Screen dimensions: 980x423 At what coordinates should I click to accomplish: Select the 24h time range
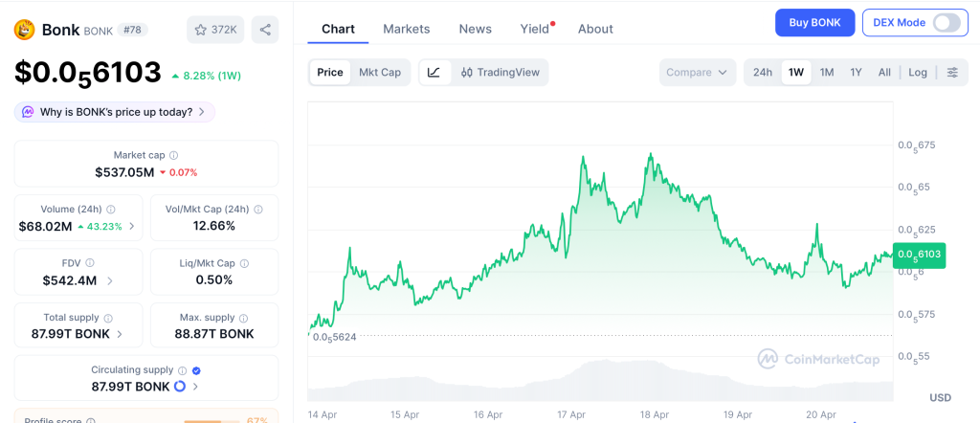tap(763, 73)
